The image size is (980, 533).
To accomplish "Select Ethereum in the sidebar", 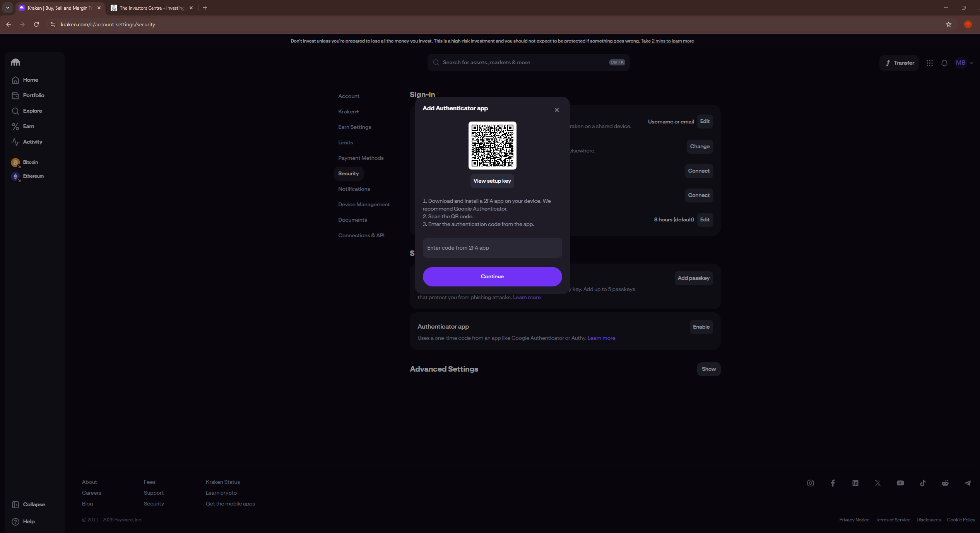I will pos(28,176).
